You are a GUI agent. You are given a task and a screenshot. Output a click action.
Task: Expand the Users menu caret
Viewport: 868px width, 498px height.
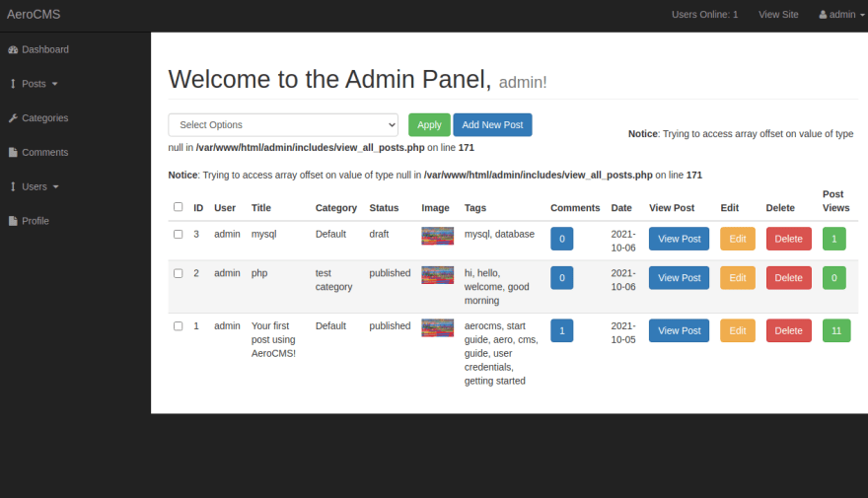[55, 187]
